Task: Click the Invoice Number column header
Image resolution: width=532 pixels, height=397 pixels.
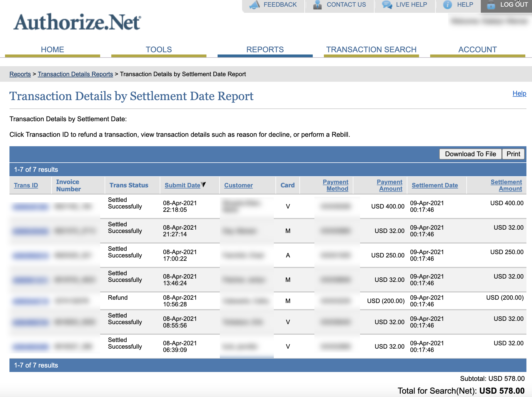Action: [x=68, y=185]
